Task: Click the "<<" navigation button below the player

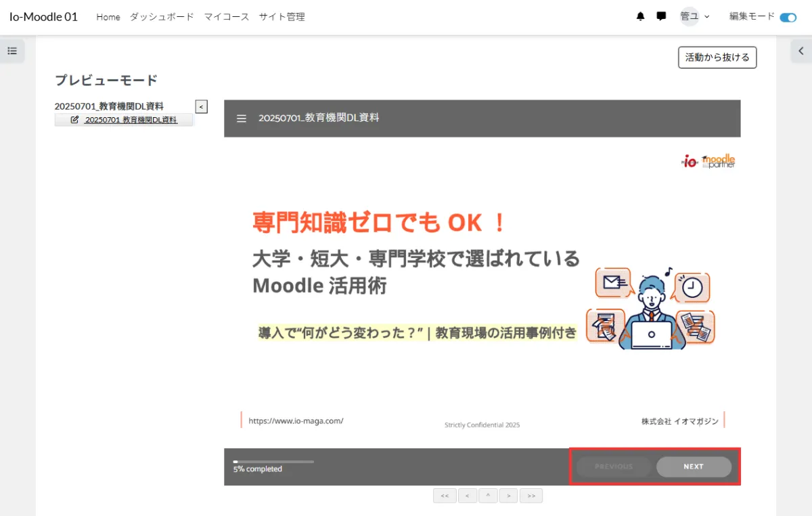Action: [445, 496]
